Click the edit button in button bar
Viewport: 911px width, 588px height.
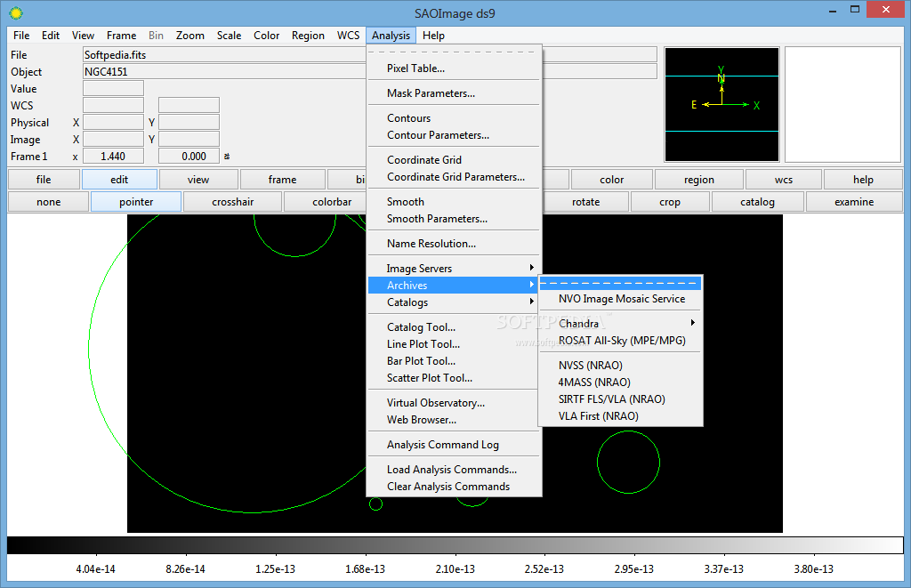click(x=119, y=180)
